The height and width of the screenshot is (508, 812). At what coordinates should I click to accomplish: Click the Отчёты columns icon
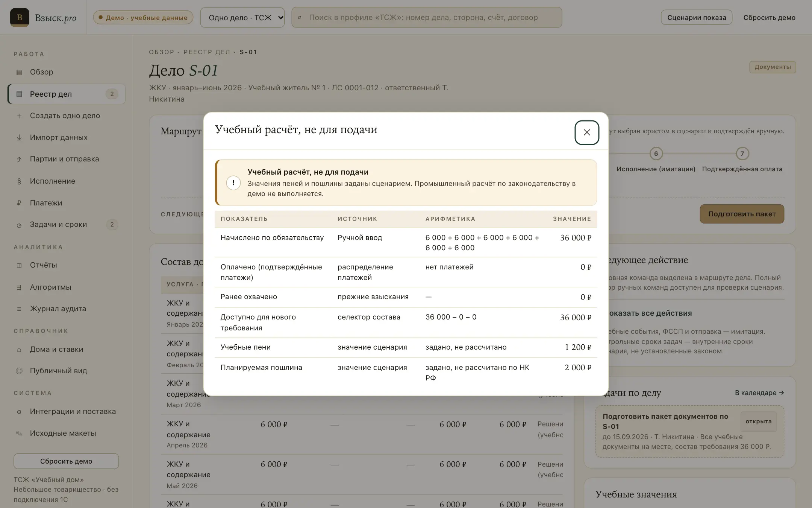19,265
